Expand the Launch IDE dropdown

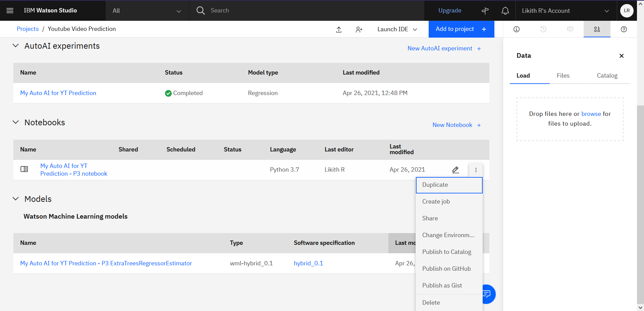397,29
